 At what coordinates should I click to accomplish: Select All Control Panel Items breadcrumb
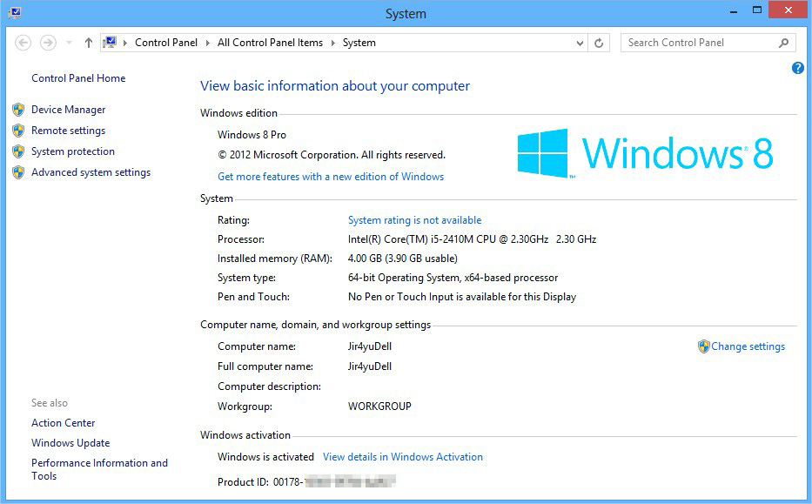tap(270, 43)
